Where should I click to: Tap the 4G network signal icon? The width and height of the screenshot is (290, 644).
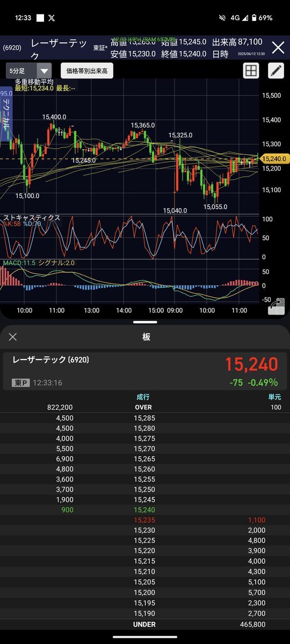235,18
